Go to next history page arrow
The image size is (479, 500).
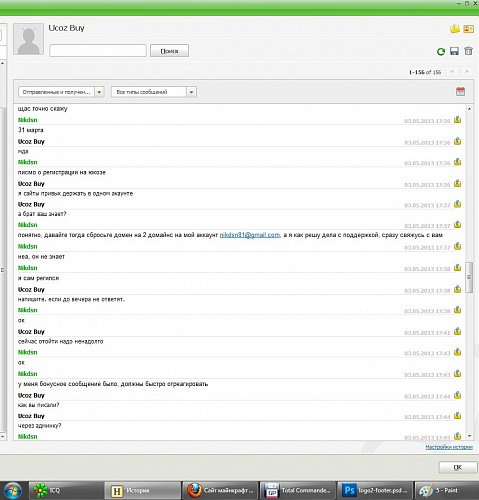point(467,71)
